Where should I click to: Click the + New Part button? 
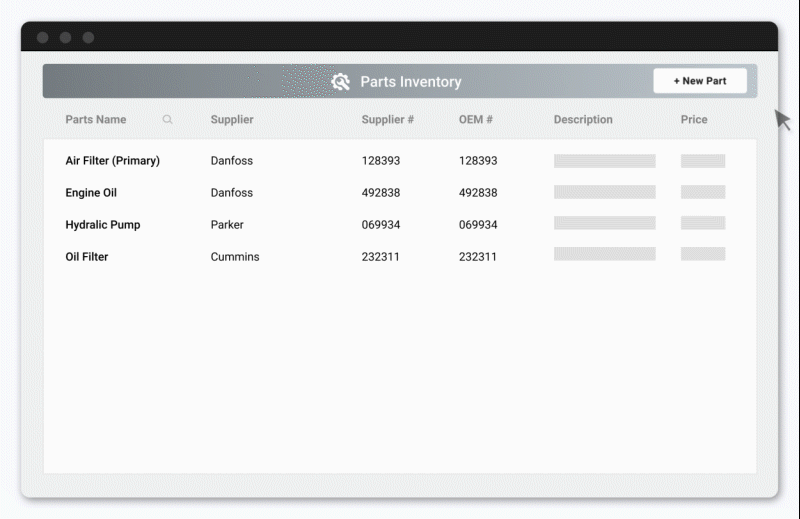[700, 81]
